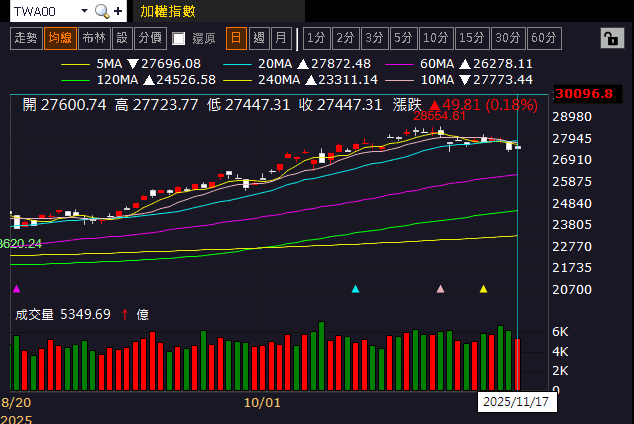This screenshot has height=424, width=634.
Task: Click the magnifier search icon
Action: (102, 12)
